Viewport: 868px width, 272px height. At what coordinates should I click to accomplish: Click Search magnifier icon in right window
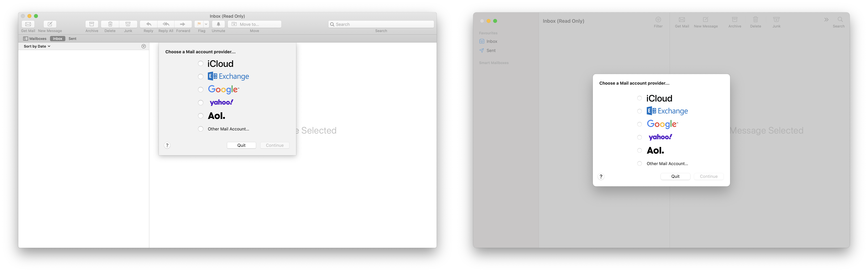tap(840, 20)
